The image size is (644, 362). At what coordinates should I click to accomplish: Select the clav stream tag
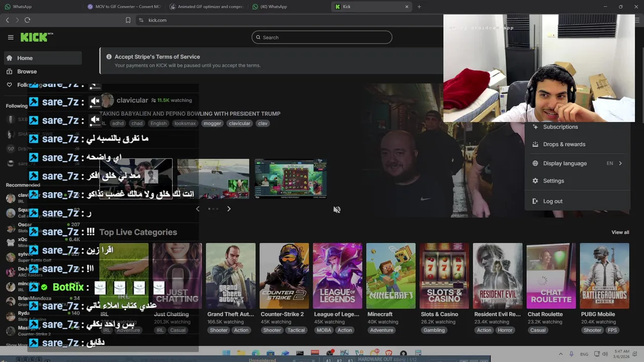point(263,123)
